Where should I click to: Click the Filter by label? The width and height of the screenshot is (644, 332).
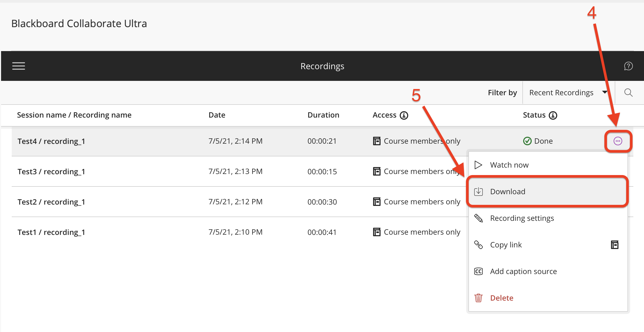pos(502,93)
